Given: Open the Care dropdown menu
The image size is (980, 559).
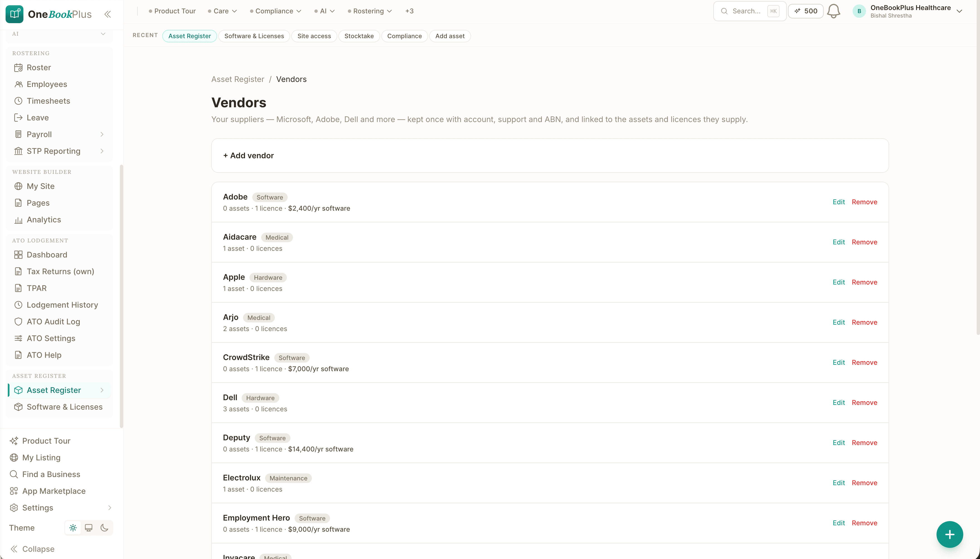Looking at the screenshot, I should [222, 11].
